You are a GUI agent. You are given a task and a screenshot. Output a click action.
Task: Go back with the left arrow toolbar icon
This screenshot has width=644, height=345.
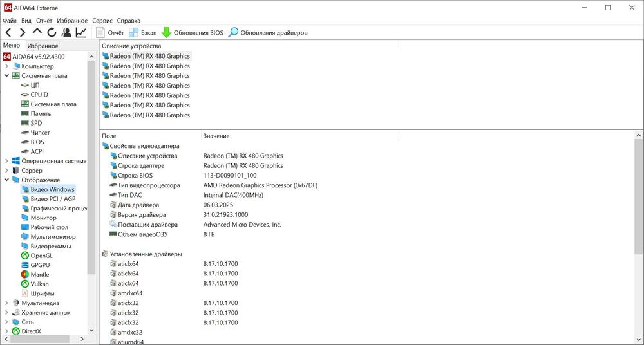8,32
